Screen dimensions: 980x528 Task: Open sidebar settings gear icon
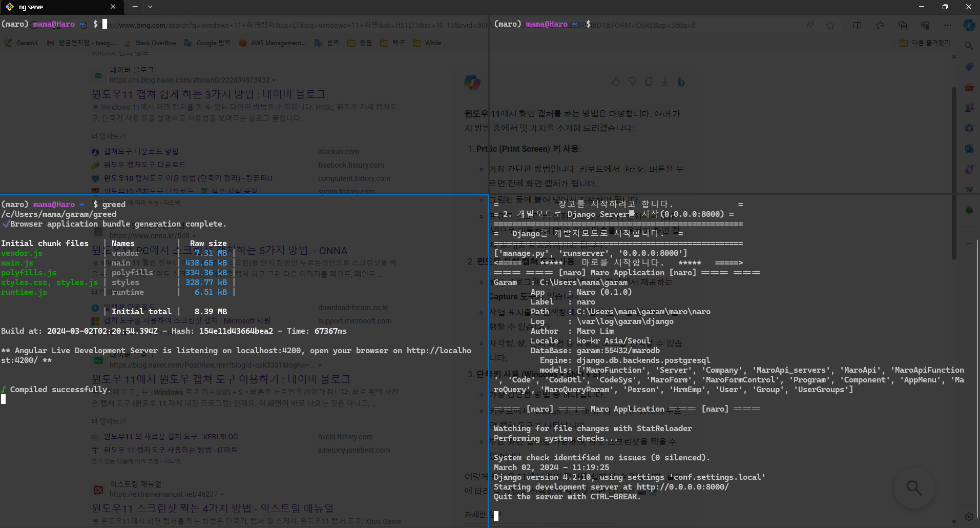click(x=969, y=517)
